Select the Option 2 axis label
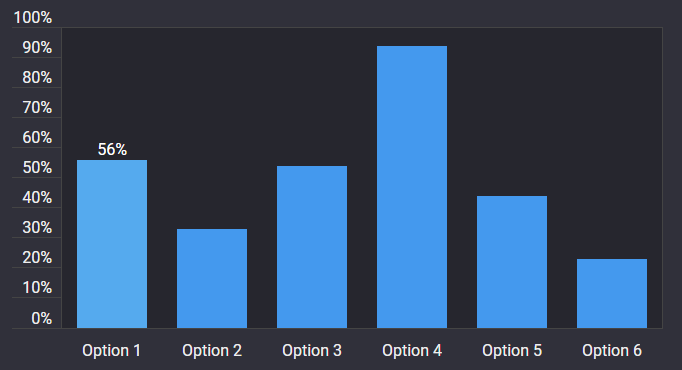682x370 pixels. point(212,350)
